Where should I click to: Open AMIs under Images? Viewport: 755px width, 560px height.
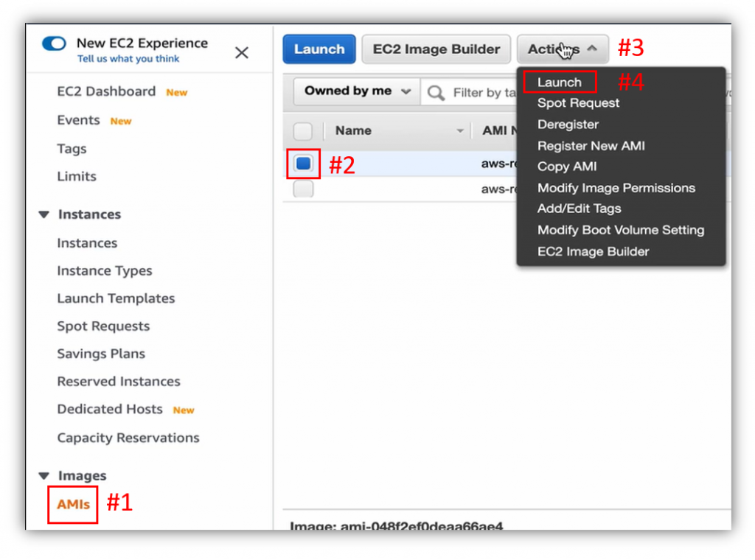(x=73, y=504)
